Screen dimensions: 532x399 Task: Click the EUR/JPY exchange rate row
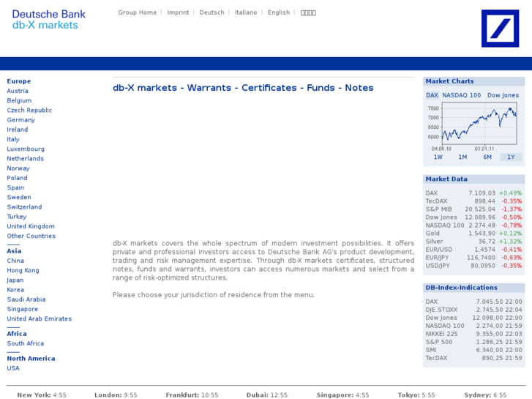click(x=473, y=258)
